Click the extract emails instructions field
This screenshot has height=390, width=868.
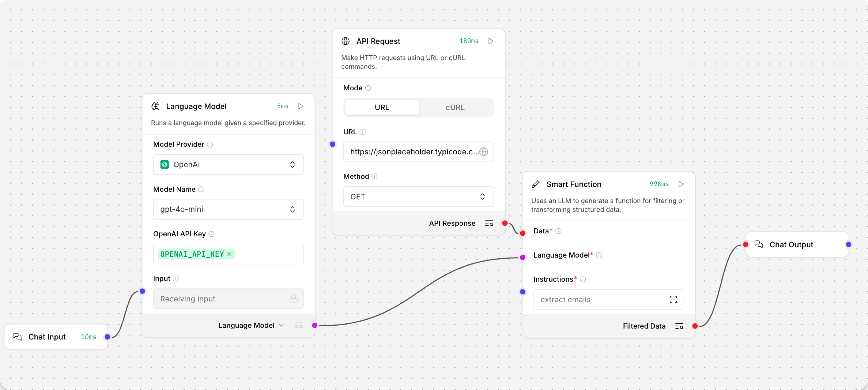[x=600, y=299]
